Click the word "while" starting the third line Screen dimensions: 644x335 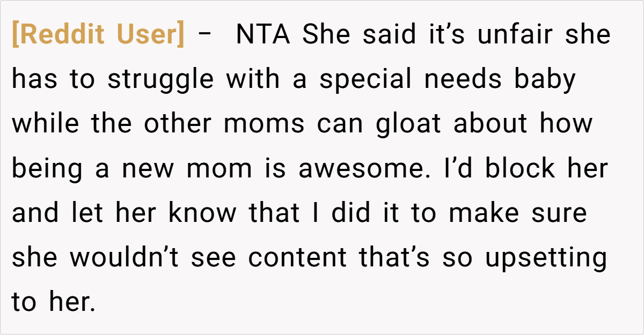[46, 124]
